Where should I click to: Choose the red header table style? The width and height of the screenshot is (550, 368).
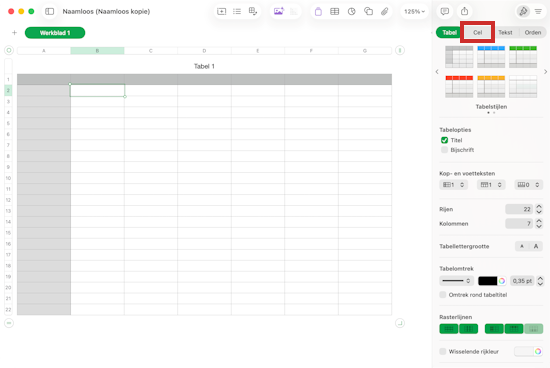pyautogui.click(x=459, y=86)
